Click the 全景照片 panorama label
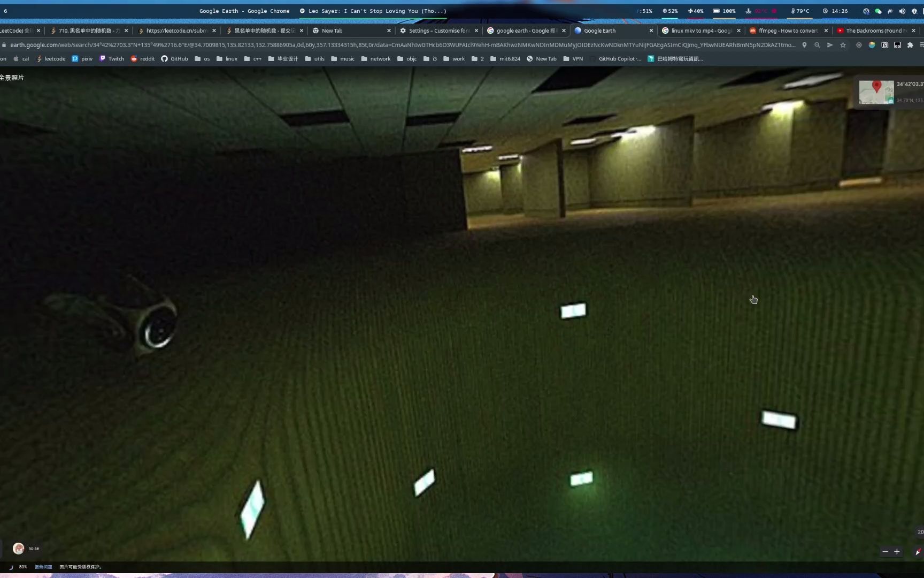924x578 pixels. click(12, 78)
